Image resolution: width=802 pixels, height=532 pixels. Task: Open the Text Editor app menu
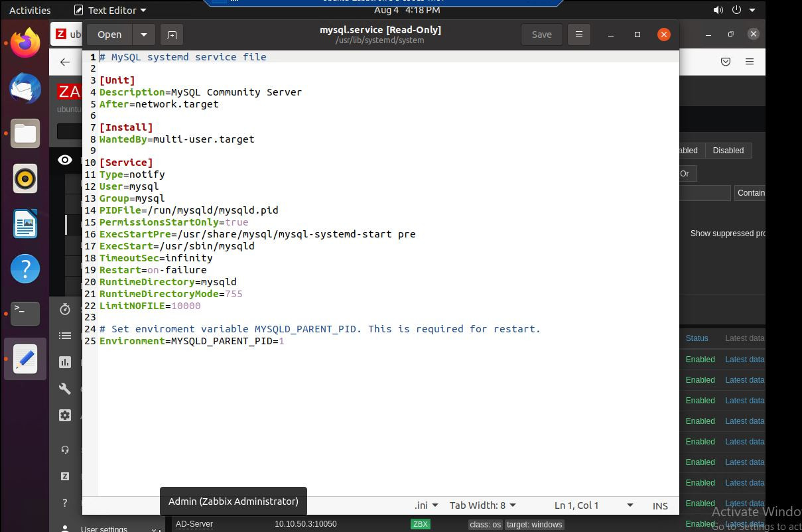click(x=110, y=10)
